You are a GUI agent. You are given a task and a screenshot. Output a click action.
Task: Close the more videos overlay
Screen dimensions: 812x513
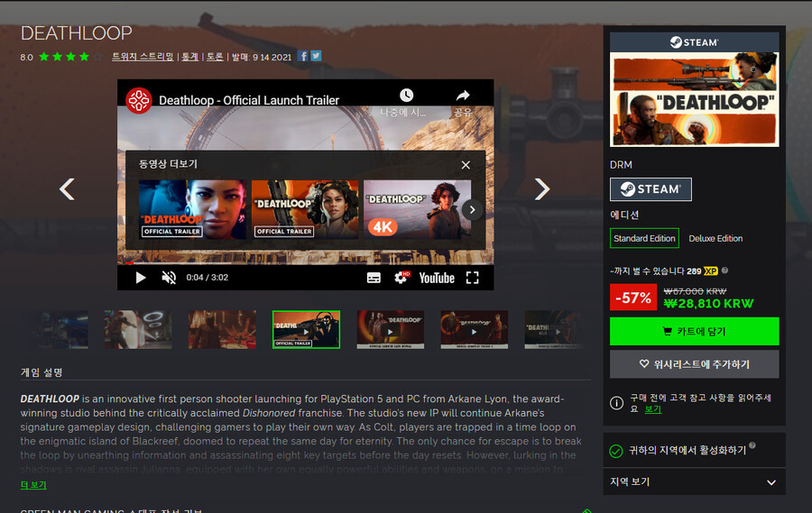click(x=466, y=165)
